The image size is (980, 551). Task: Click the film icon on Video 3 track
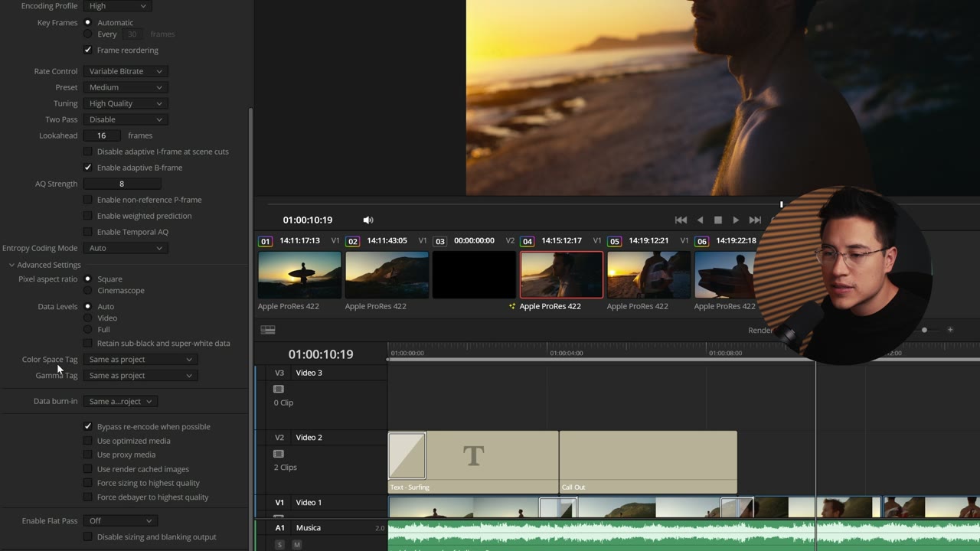pyautogui.click(x=279, y=389)
